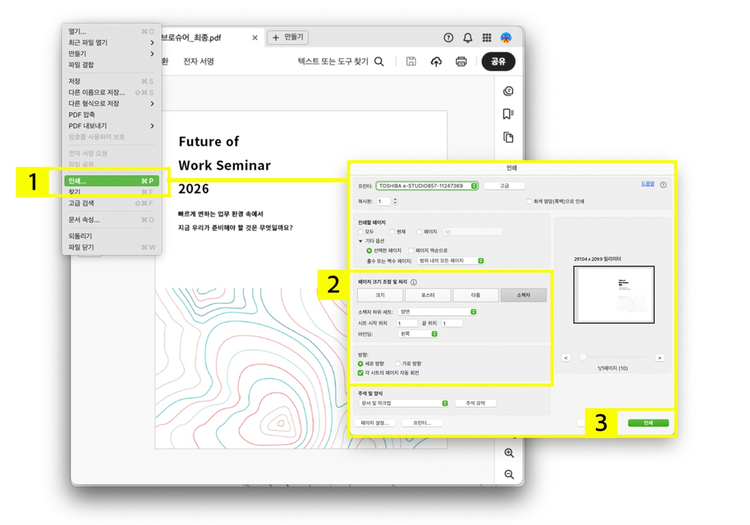Click the 페이지 설정... button
Screen dimensions: 750x525
click(x=375, y=423)
